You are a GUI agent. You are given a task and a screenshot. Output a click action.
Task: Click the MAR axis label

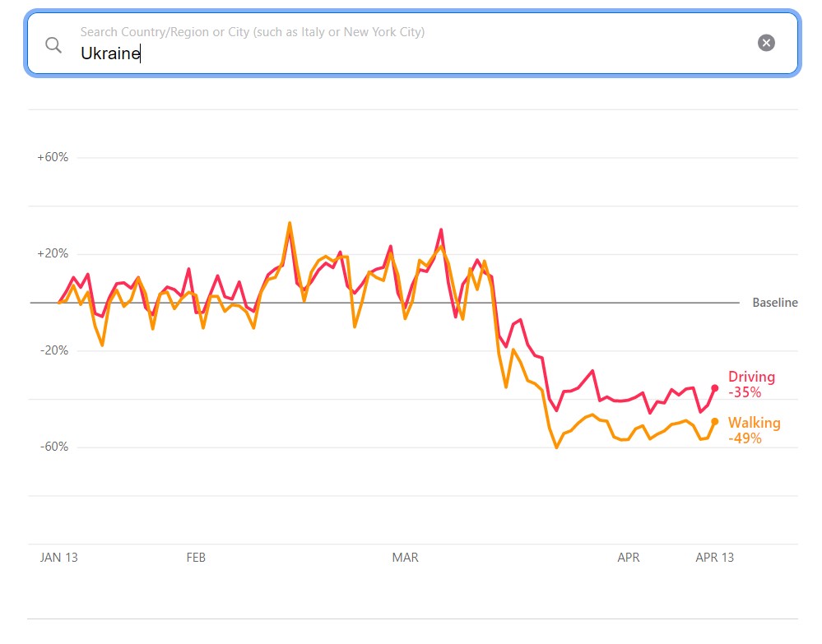tap(405, 558)
